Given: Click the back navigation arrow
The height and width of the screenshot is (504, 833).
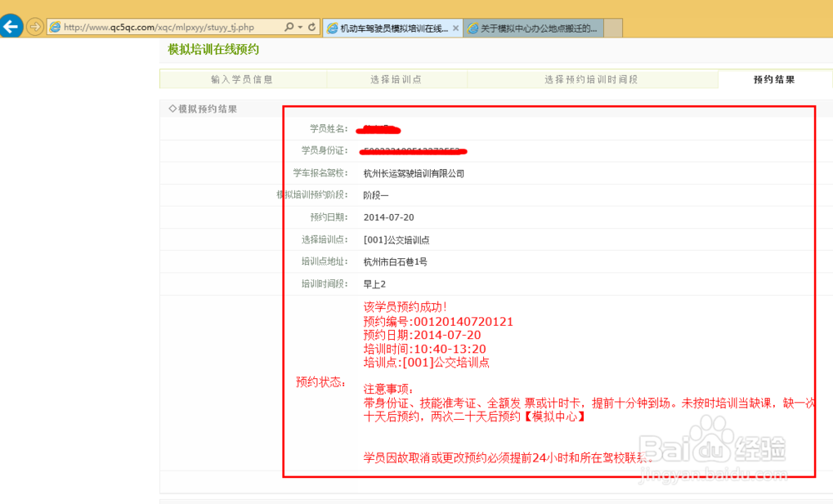Looking at the screenshot, I should (12, 26).
